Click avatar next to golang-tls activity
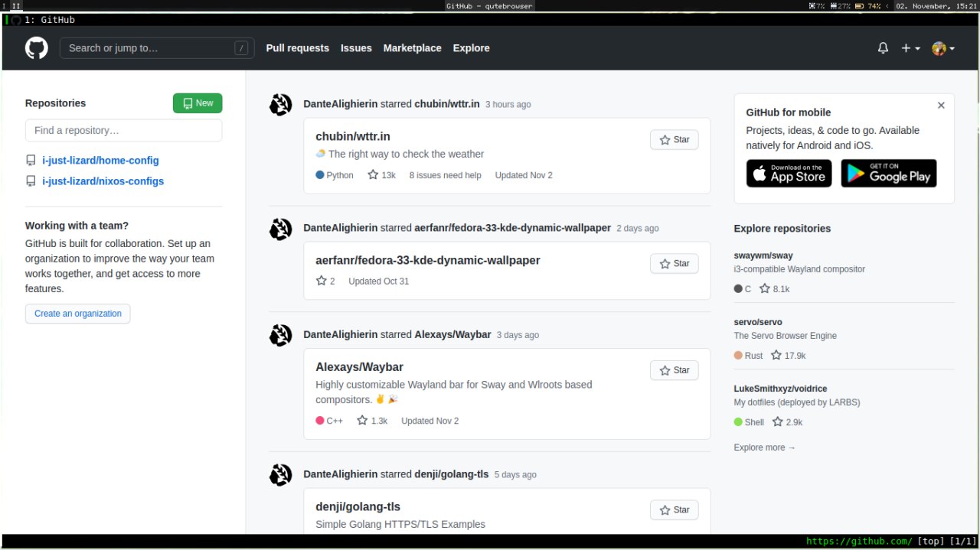 (x=281, y=475)
